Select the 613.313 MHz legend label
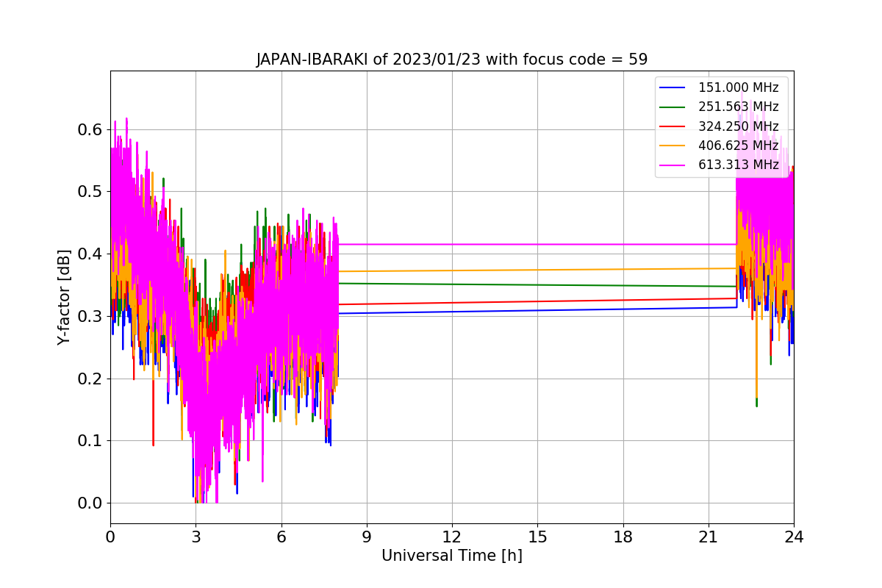882x588 pixels. (x=738, y=165)
